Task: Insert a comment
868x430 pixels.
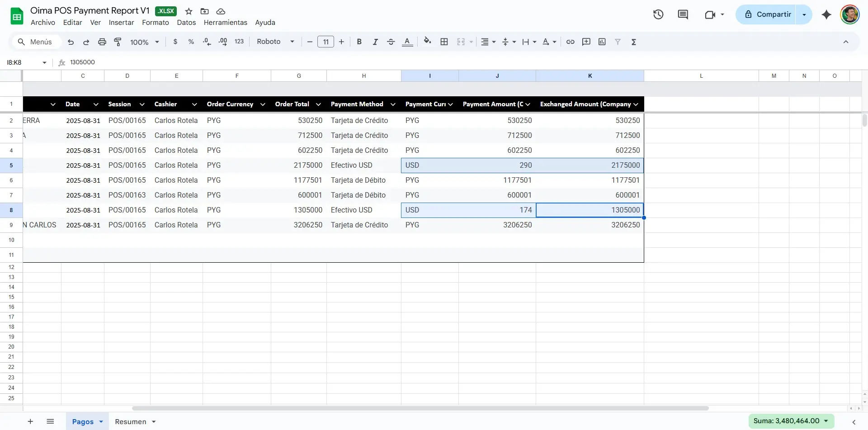Action: (586, 42)
